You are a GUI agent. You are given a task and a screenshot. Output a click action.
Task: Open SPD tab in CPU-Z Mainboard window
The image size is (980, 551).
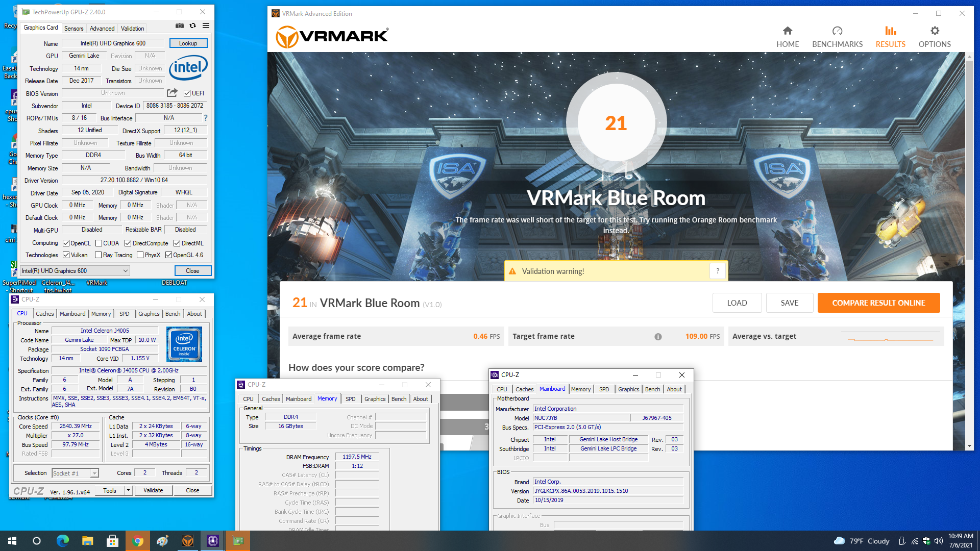click(x=604, y=389)
